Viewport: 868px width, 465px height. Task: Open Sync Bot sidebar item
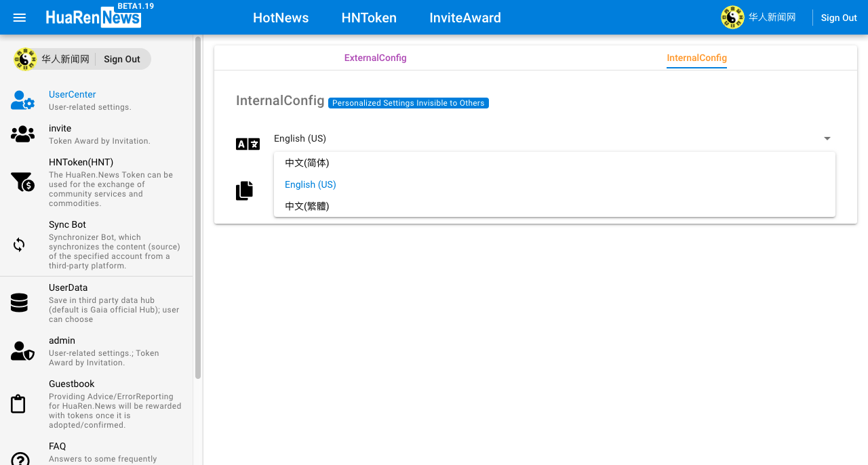(96, 245)
